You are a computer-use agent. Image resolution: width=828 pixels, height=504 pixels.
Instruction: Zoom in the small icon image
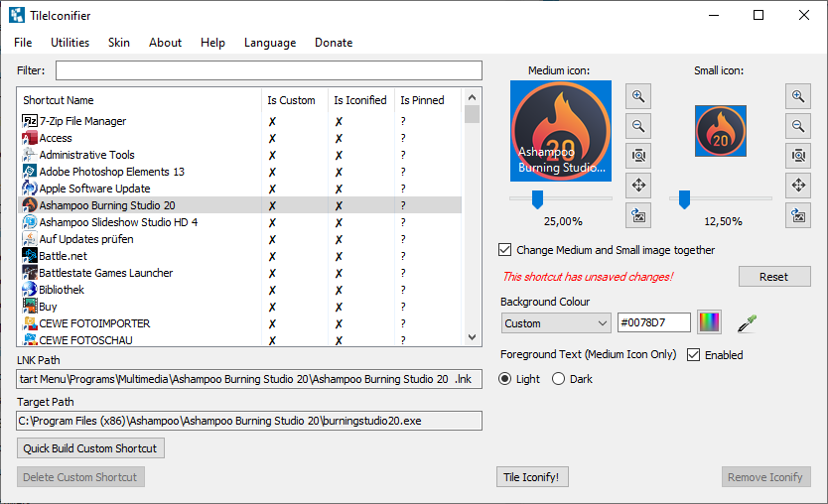(x=797, y=96)
